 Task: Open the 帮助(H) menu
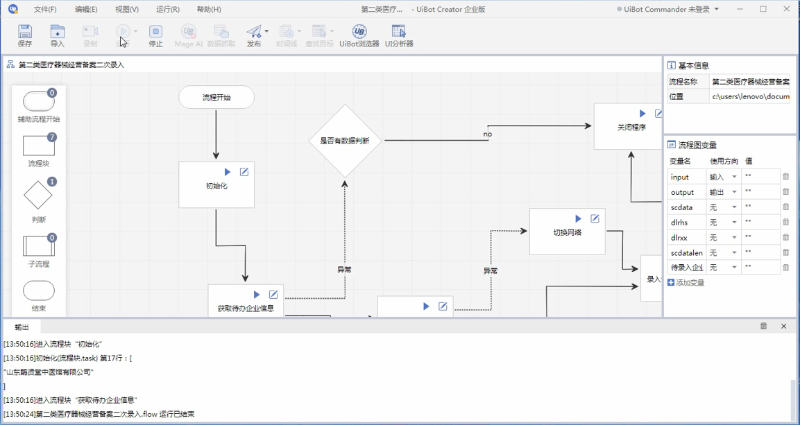[209, 9]
